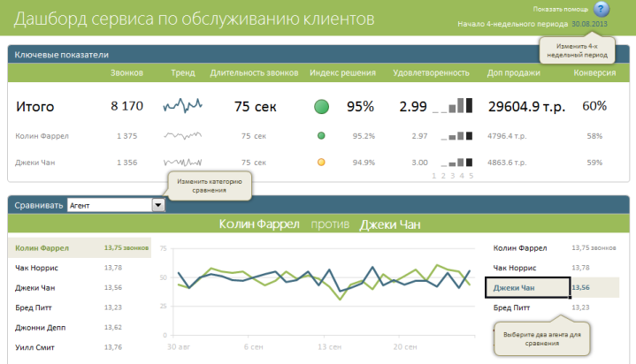
Task: Click the Изменить категорию сравнения callout
Action: (210, 186)
